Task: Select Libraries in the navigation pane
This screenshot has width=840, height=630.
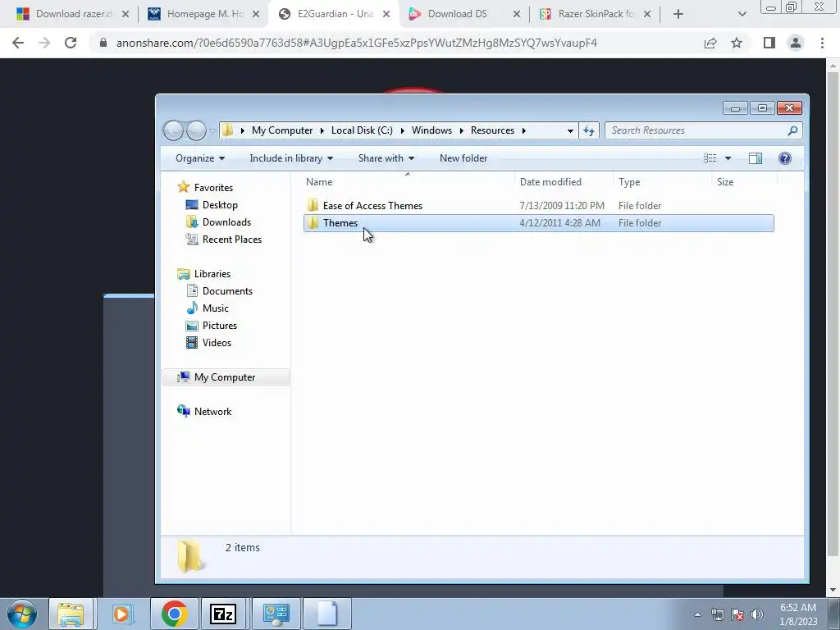Action: point(212,274)
